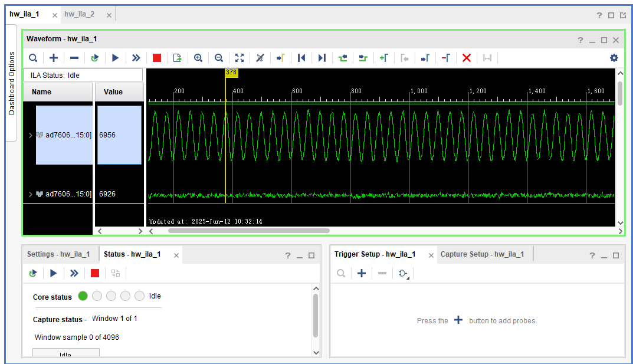Viewport: 633px width, 364px height.
Task: Zoom out of the waveform
Action: [219, 58]
